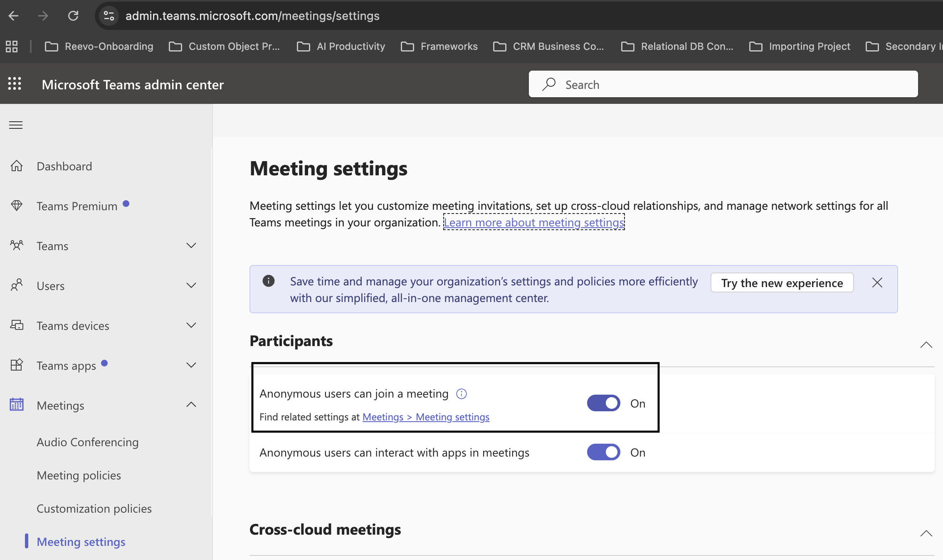The height and width of the screenshot is (560, 943).
Task: Open Meeting policies in sidebar
Action: pos(79,475)
